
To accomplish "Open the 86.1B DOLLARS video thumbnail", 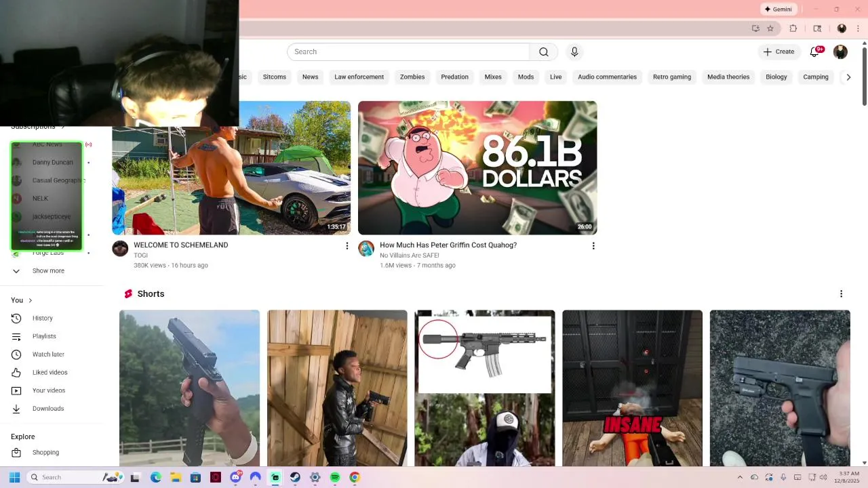I will point(477,167).
